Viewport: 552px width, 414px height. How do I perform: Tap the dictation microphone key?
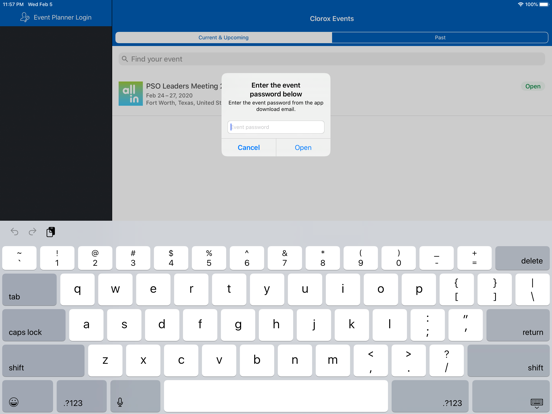(136, 396)
